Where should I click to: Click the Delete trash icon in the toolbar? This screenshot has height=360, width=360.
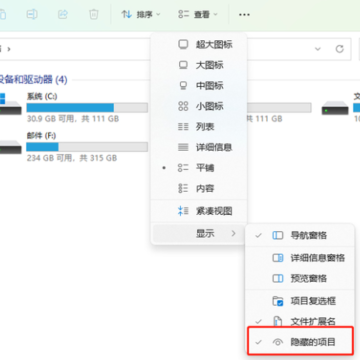[x=94, y=14]
